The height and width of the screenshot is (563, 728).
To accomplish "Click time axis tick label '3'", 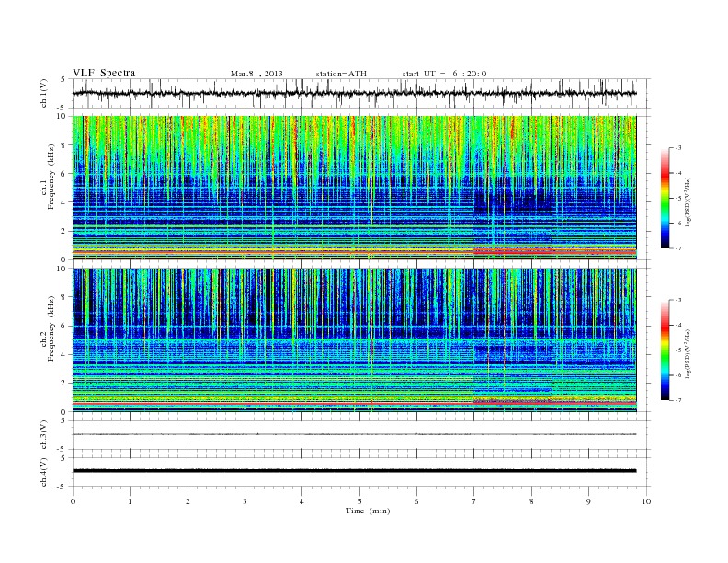I will pos(245,501).
